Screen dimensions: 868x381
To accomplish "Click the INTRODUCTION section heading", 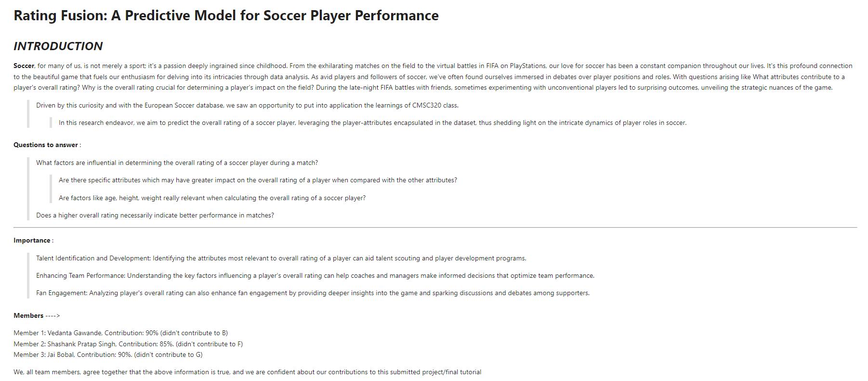I will point(58,46).
